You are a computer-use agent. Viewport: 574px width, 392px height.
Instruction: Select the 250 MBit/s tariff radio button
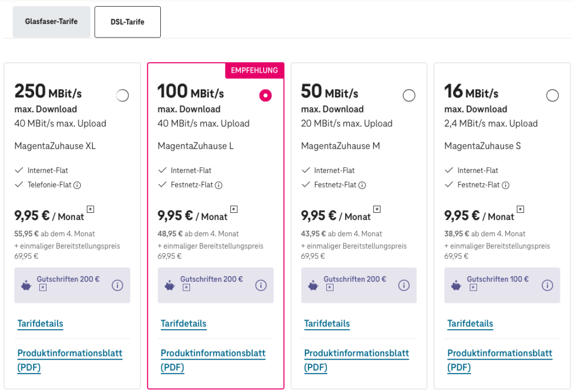pos(122,96)
